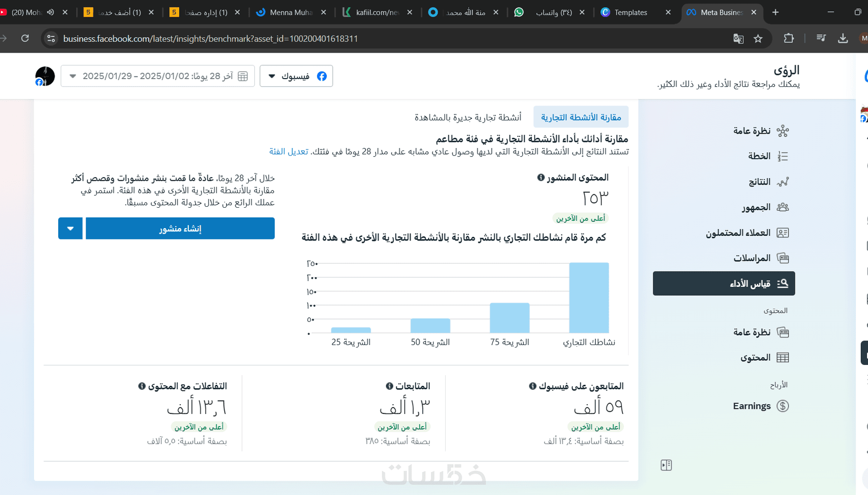Click the address bar URL field
868x495 pixels.
click(393, 38)
